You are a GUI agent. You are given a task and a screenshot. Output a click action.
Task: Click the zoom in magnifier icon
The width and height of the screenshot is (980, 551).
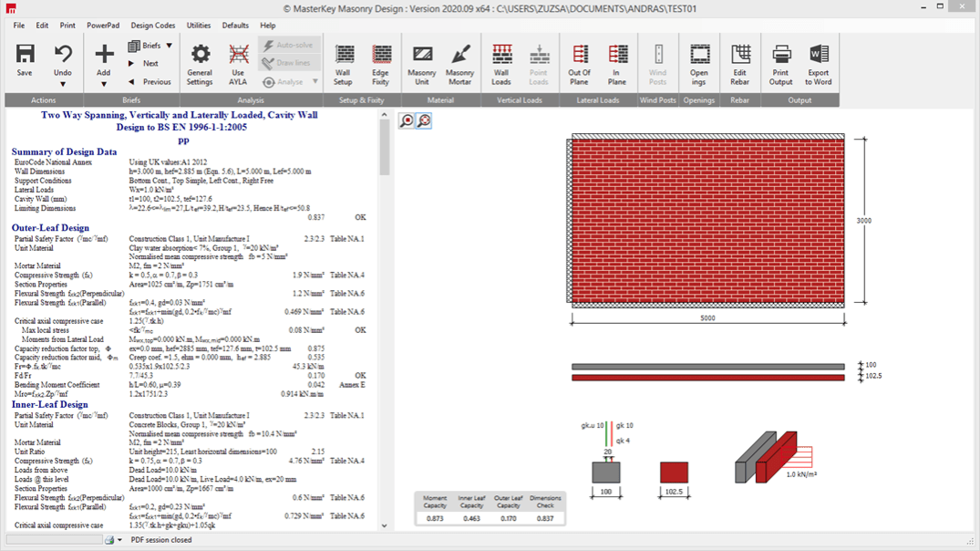[407, 120]
